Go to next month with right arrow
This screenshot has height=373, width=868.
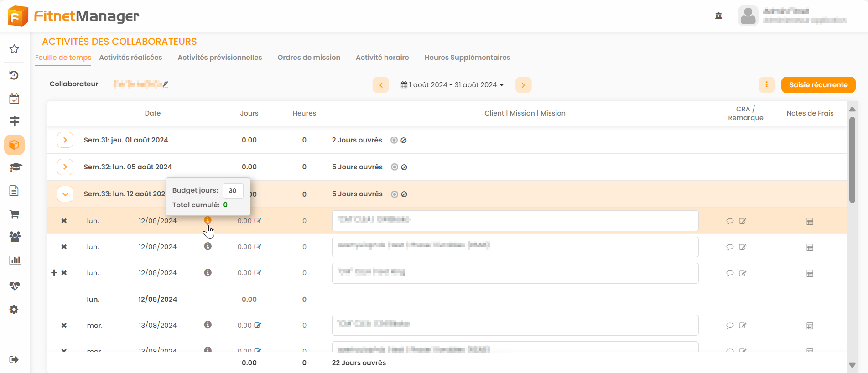[x=523, y=85]
